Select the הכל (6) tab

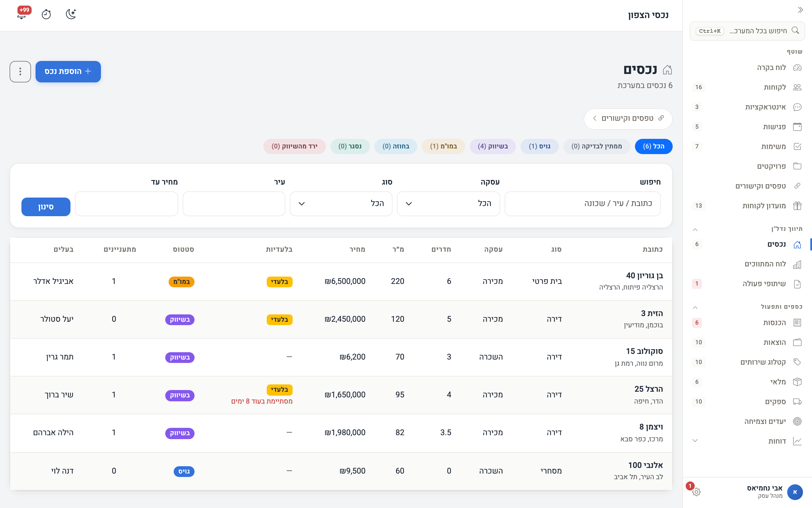(x=654, y=146)
